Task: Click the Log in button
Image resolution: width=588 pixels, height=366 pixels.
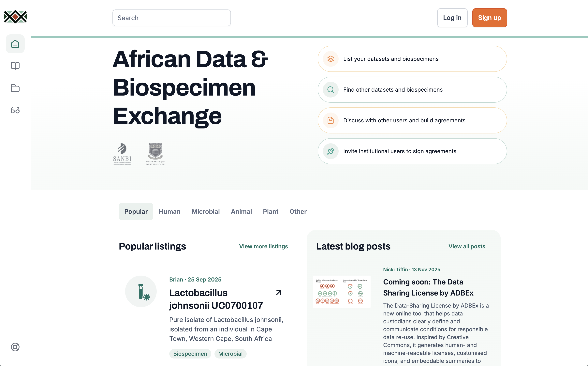Action: click(x=452, y=18)
